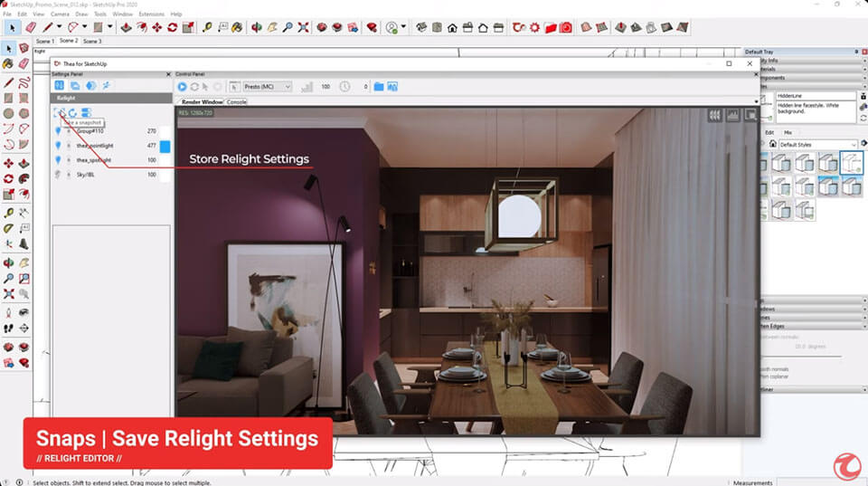868x486 pixels.
Task: Click the render timer clock icon
Action: (x=344, y=87)
